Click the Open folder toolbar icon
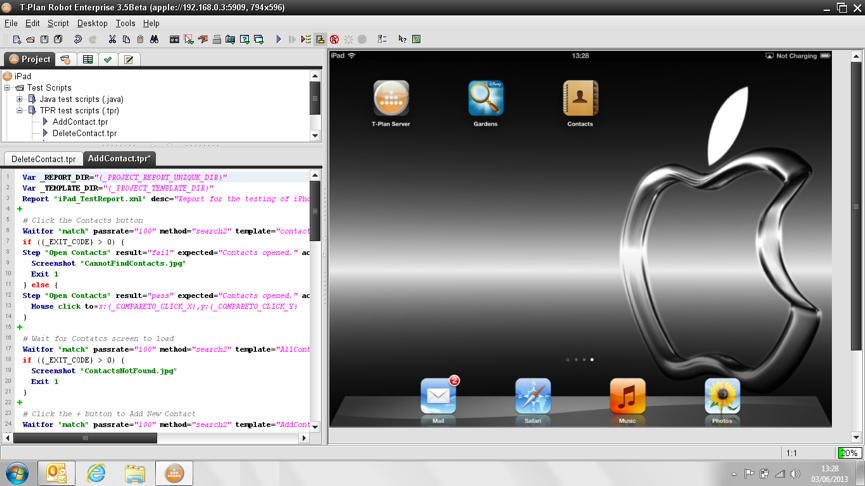Viewport: 865px width, 486px height. pyautogui.click(x=30, y=39)
